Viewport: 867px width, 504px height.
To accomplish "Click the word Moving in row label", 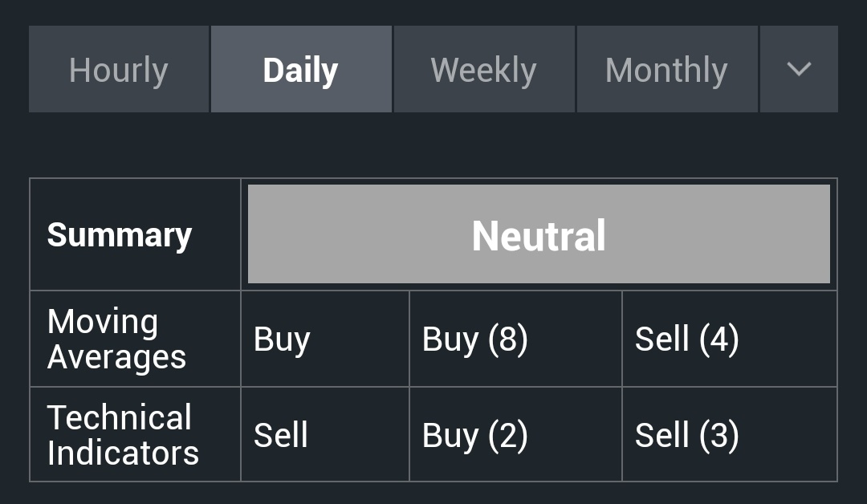I will coord(103,322).
